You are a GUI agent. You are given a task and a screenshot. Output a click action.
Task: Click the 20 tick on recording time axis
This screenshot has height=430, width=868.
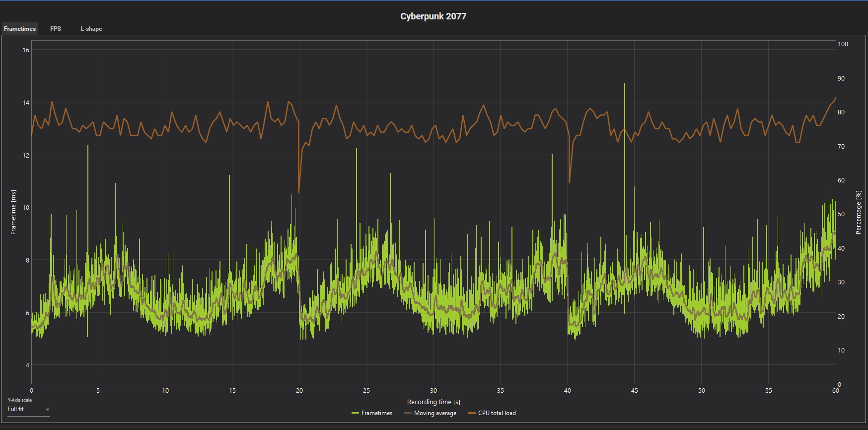[299, 391]
